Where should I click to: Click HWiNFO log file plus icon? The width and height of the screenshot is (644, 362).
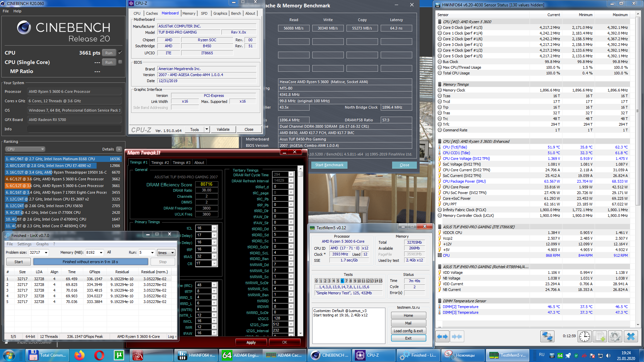600,337
